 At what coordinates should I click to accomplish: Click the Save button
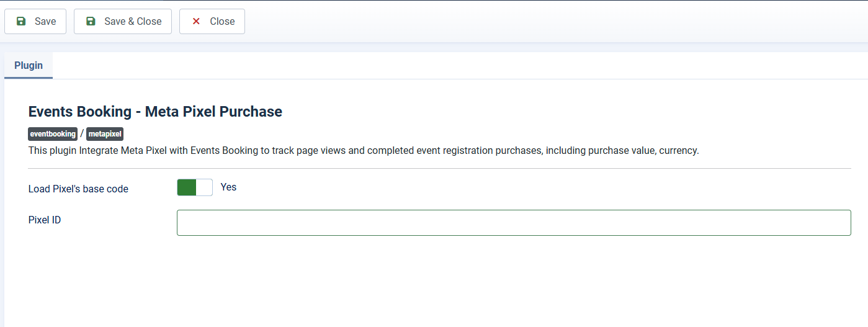tap(35, 21)
